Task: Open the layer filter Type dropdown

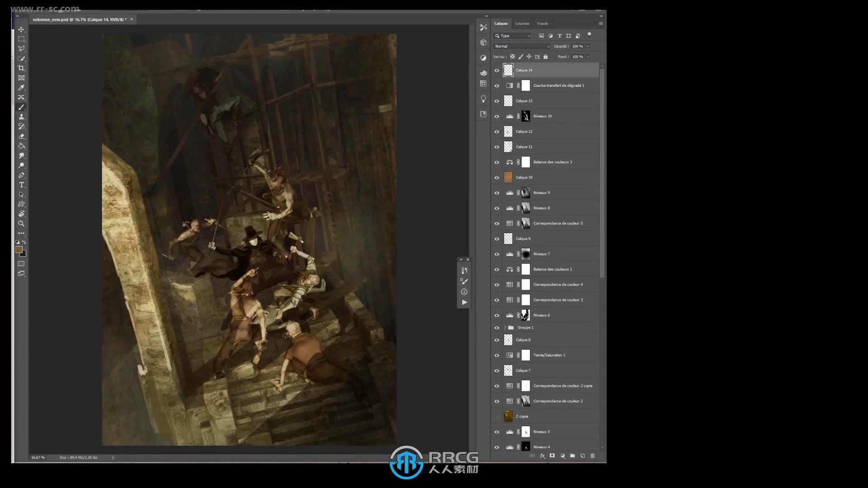Action: point(513,36)
